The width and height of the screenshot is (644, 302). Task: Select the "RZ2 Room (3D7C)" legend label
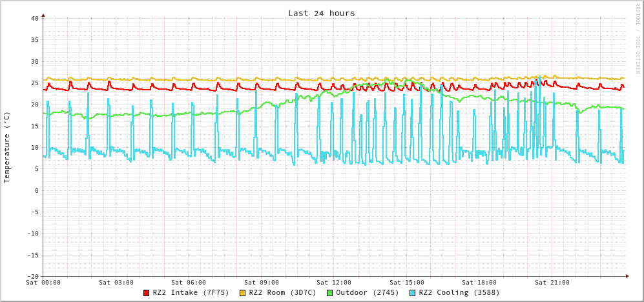282,293
